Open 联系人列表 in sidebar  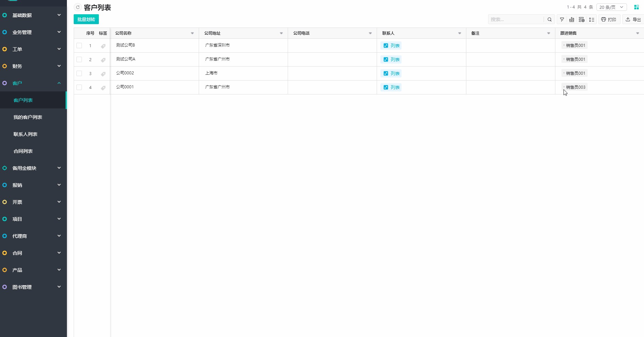(x=33, y=134)
